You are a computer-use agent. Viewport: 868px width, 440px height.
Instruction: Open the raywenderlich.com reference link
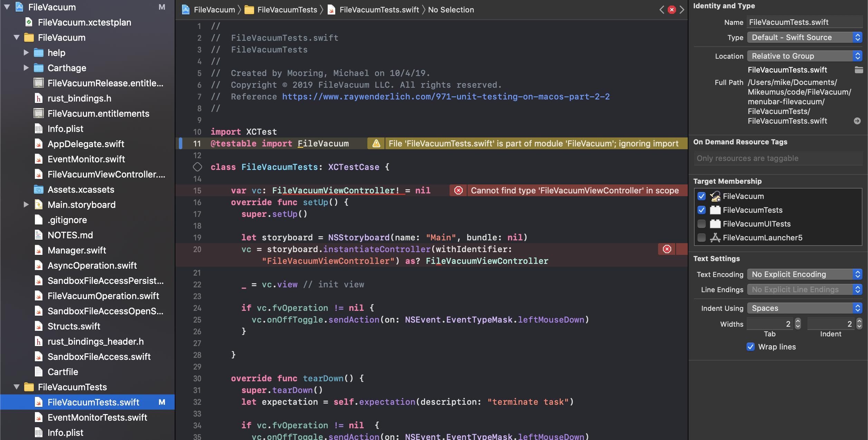(445, 97)
